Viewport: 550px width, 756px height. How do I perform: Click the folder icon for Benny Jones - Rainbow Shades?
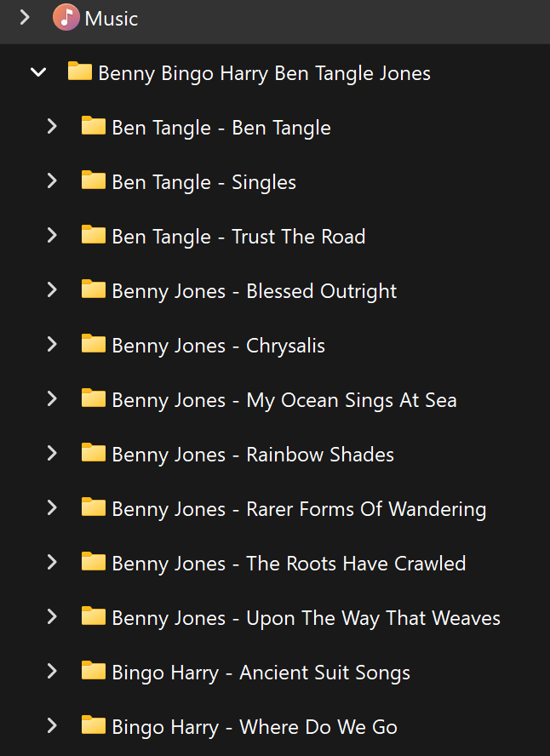tap(94, 454)
